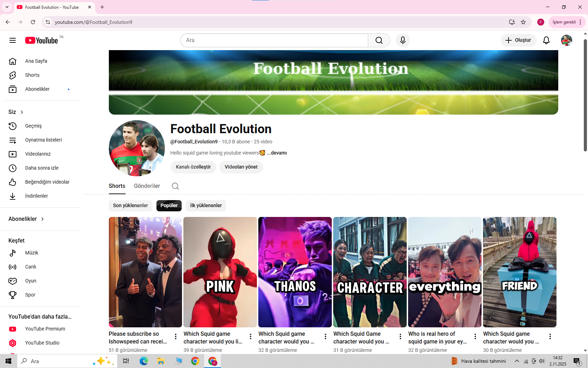This screenshot has width=588, height=368.
Task: Open YouTube Studio from sidebar
Action: [42, 343]
